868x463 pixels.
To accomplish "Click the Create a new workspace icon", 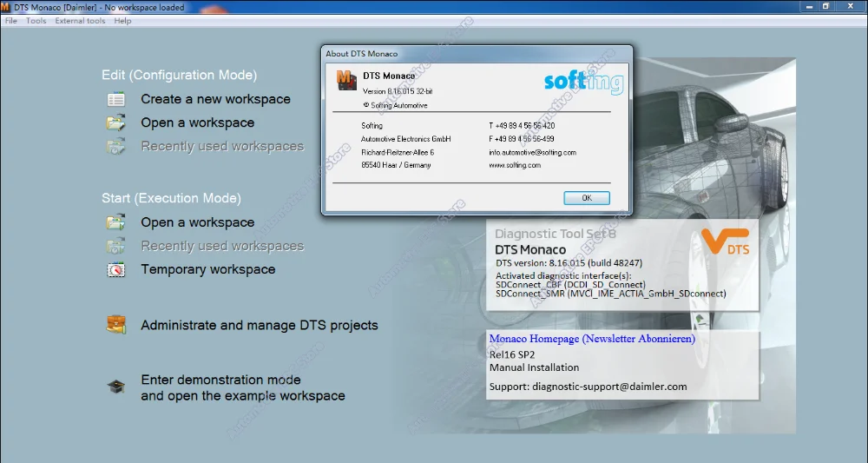I will tap(116, 100).
